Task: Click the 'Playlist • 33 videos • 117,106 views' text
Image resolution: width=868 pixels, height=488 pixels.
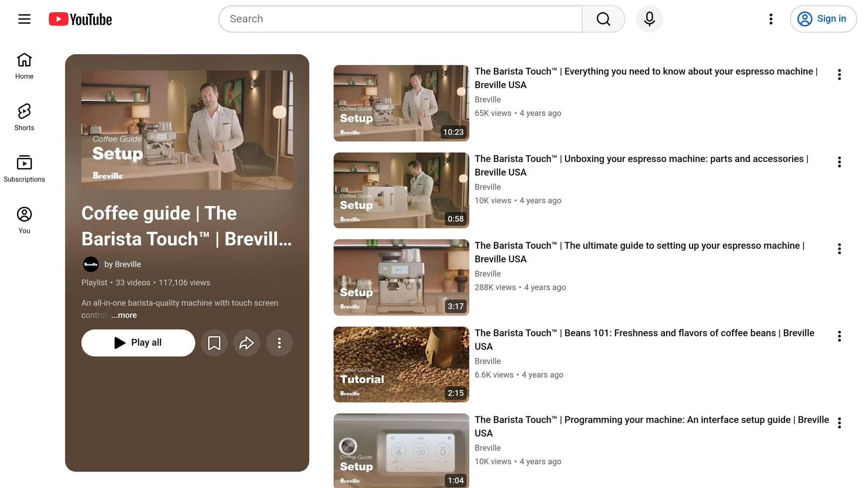Action: (x=146, y=283)
